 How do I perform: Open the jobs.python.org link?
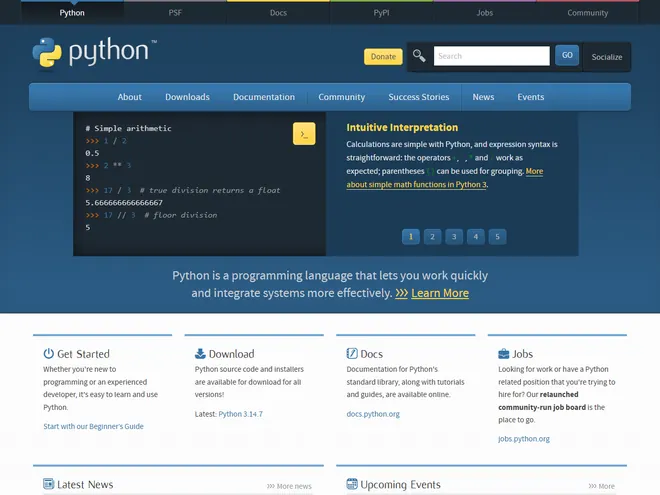point(524,439)
